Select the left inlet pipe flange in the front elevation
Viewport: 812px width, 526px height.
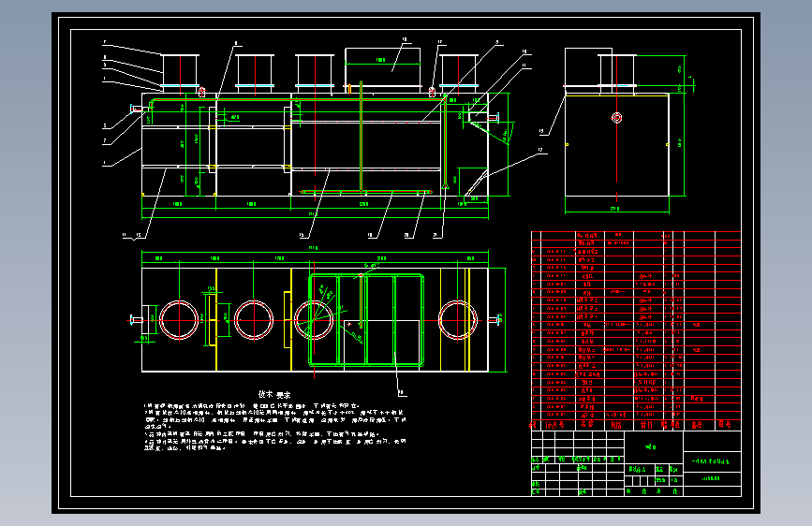pos(137,109)
